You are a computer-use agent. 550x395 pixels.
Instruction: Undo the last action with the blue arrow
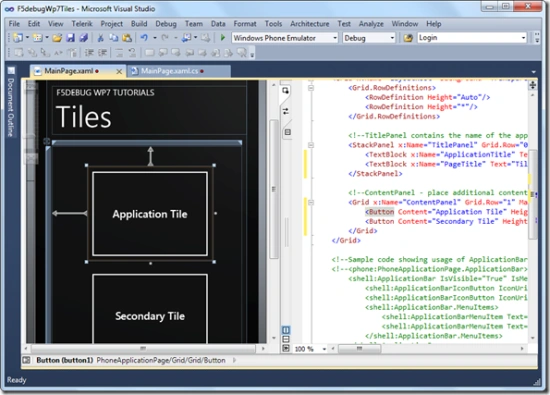tap(144, 38)
